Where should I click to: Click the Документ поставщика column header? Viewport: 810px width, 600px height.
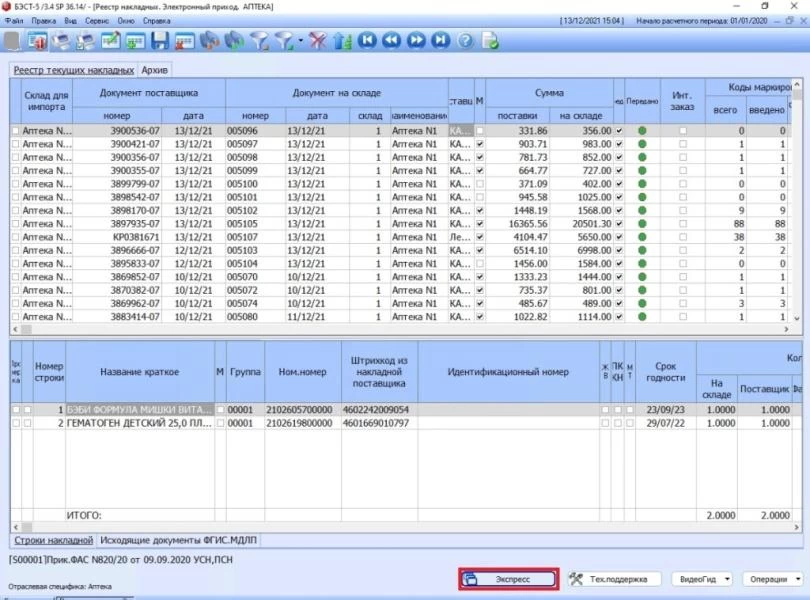coord(149,93)
